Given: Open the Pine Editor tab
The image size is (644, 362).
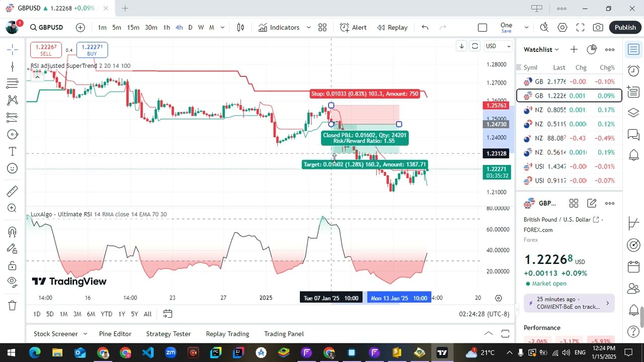Looking at the screenshot, I should pyautogui.click(x=115, y=334).
